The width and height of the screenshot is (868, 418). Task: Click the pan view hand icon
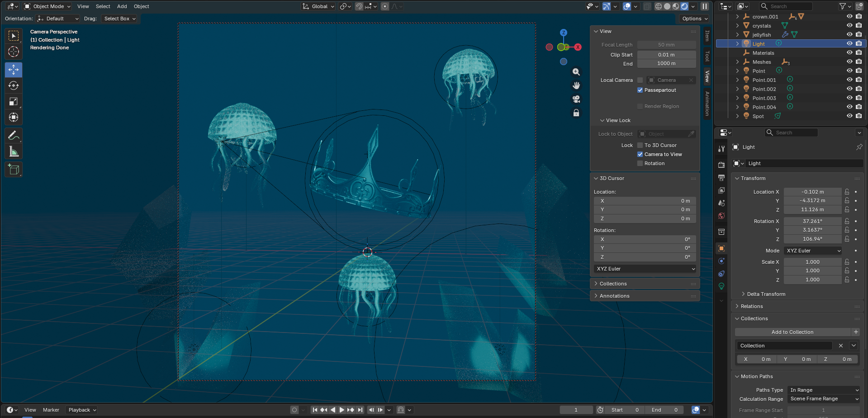tap(576, 85)
